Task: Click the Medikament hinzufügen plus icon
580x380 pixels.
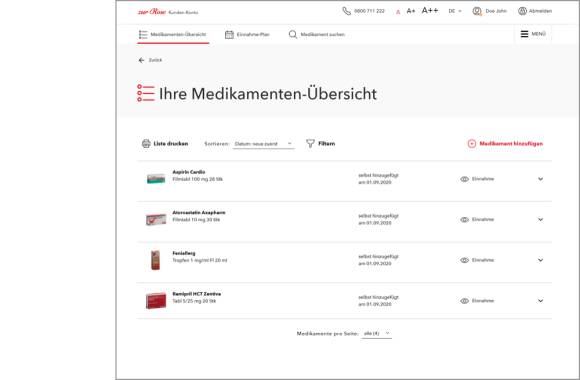Action: coord(472,144)
